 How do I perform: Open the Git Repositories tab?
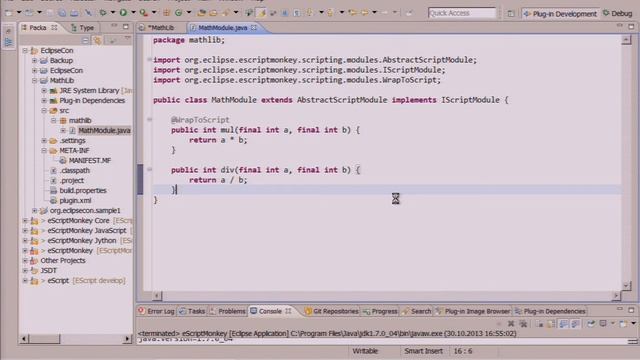(x=331, y=311)
